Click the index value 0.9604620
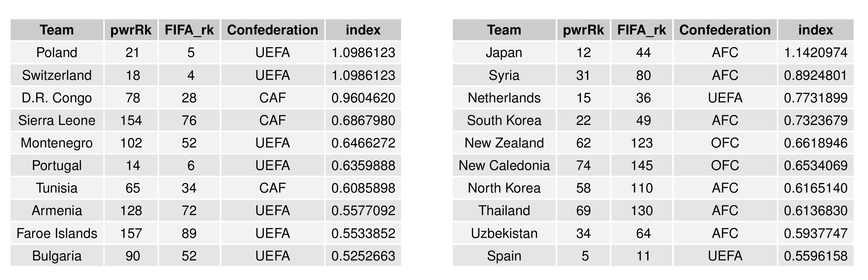Image resolution: width=868 pixels, height=280 pixels. [363, 98]
